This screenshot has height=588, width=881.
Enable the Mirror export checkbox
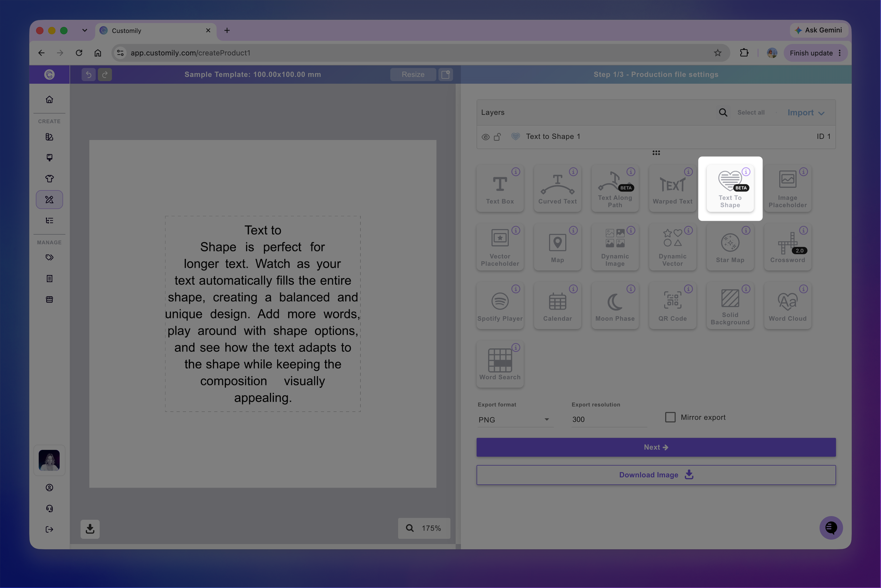pos(670,417)
